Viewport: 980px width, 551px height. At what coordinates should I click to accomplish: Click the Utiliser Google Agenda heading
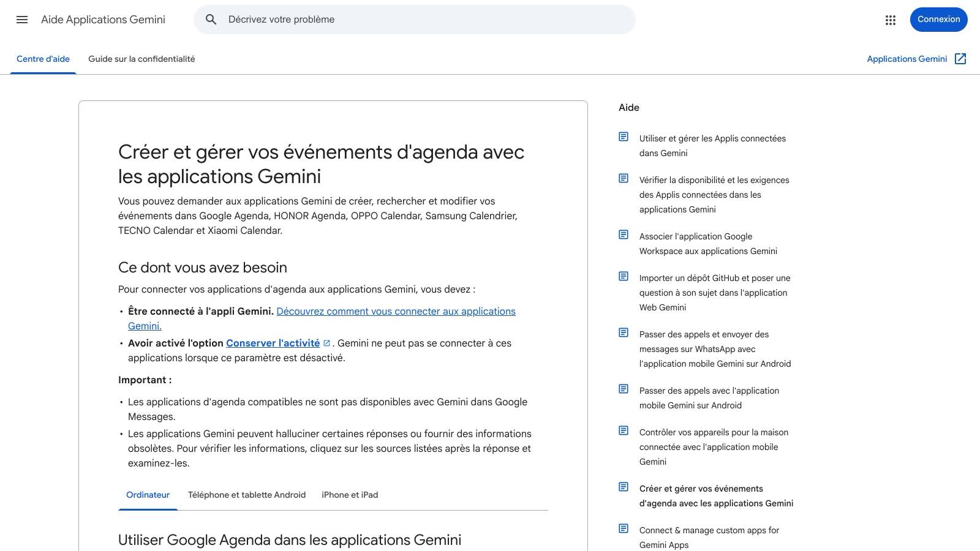pos(290,540)
